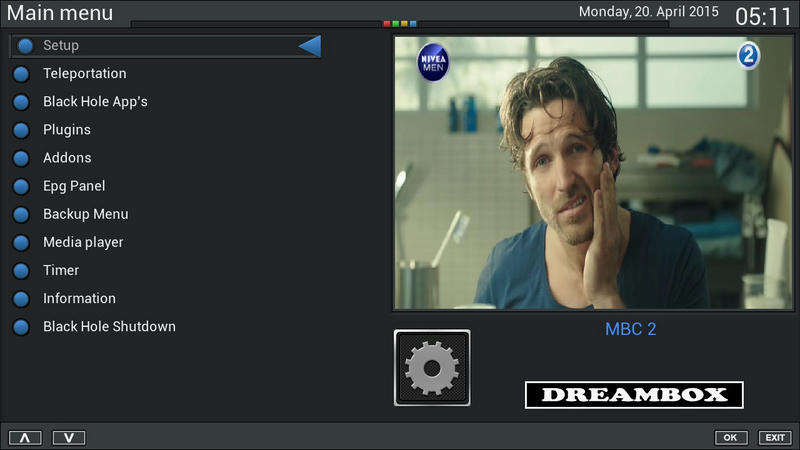Select the Setup menu entry
Screen dimensions: 800x450
[x=165, y=46]
